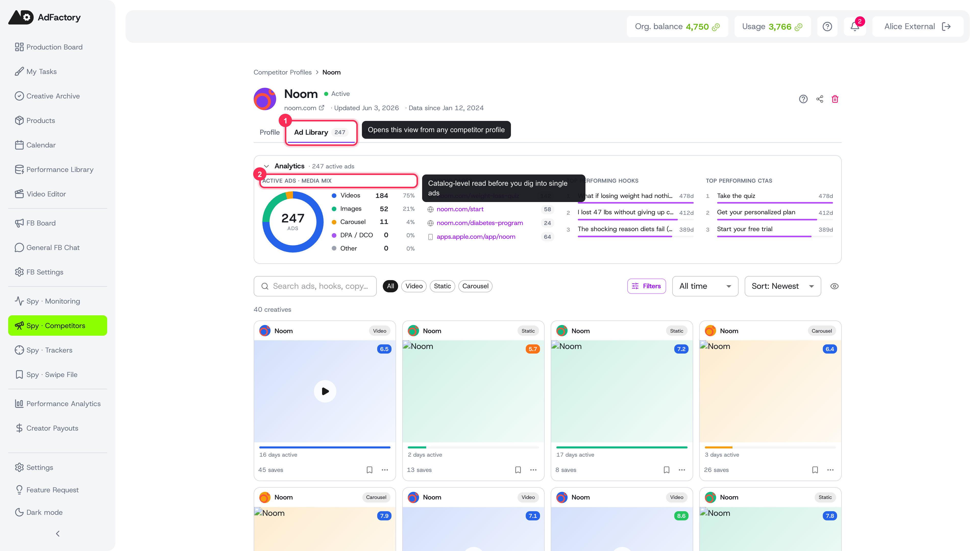Open the help question-mark icon in top bar
980x551 pixels.
coord(827,27)
